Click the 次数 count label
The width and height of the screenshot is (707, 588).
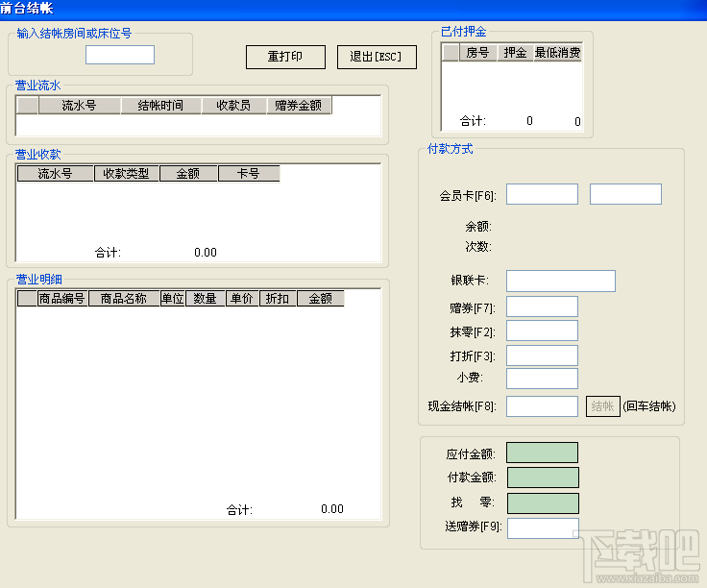(478, 247)
